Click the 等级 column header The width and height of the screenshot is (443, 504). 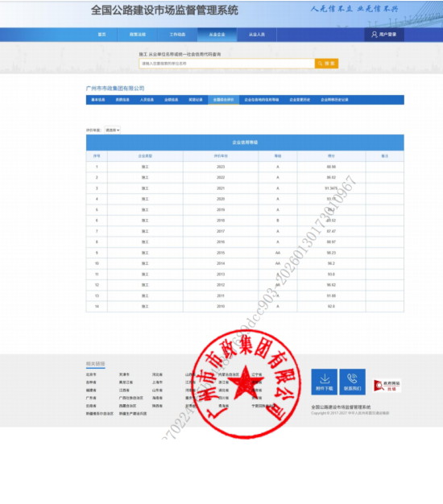[x=278, y=156]
